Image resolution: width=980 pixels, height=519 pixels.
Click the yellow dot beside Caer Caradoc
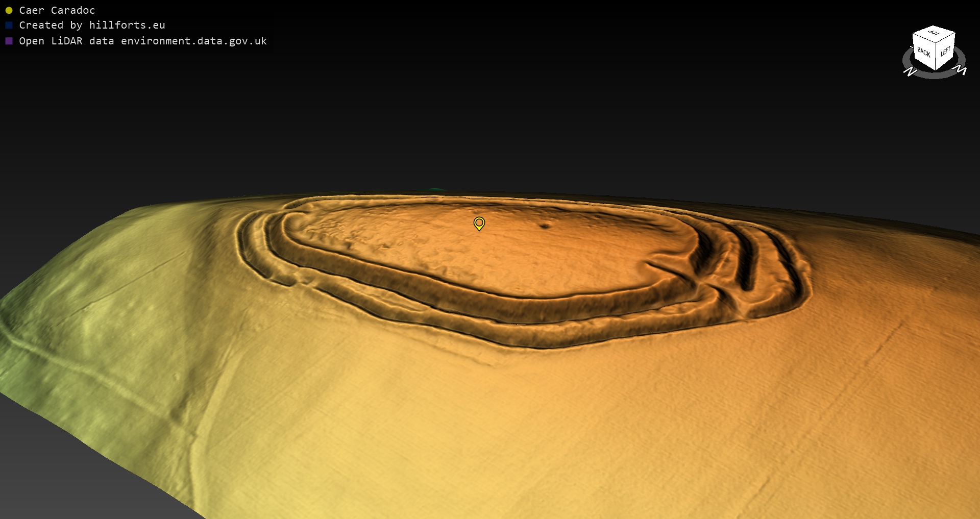(x=9, y=10)
